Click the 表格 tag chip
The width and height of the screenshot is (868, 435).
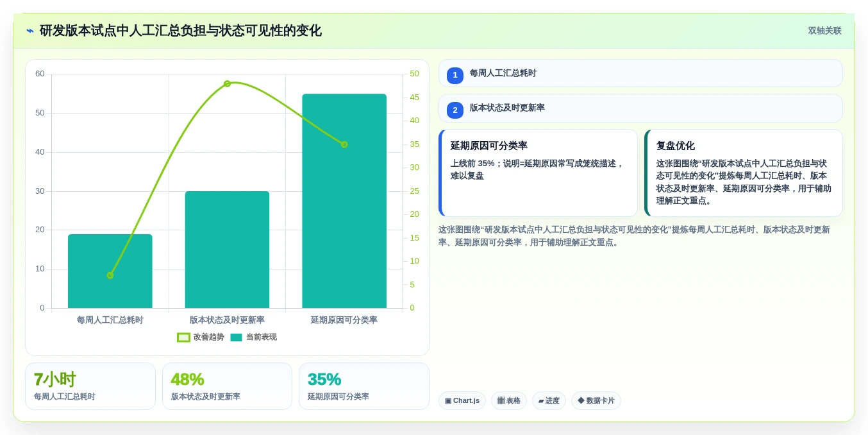tap(509, 400)
